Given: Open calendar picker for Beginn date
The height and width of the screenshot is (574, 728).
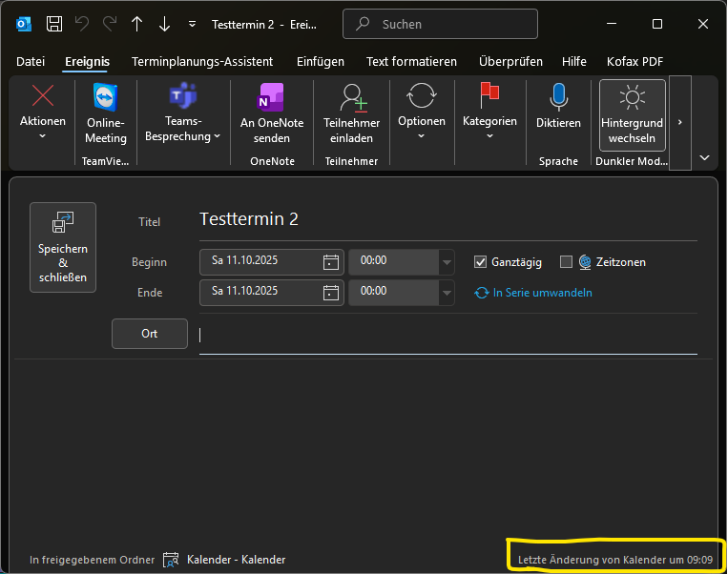Looking at the screenshot, I should (331, 262).
